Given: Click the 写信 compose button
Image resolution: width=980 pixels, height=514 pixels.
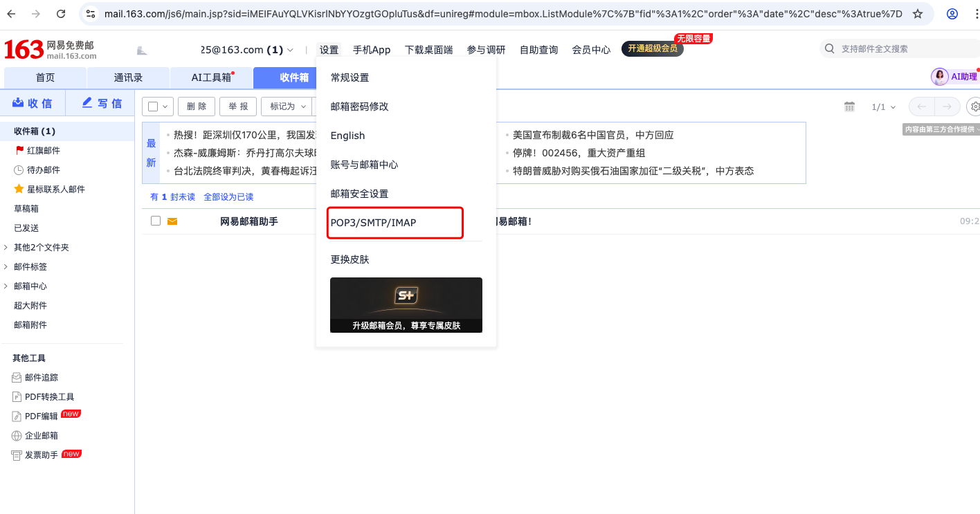Looking at the screenshot, I should (x=101, y=103).
